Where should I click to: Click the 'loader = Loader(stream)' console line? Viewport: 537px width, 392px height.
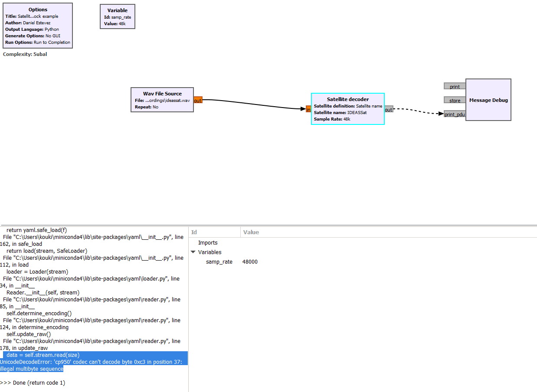37,272
